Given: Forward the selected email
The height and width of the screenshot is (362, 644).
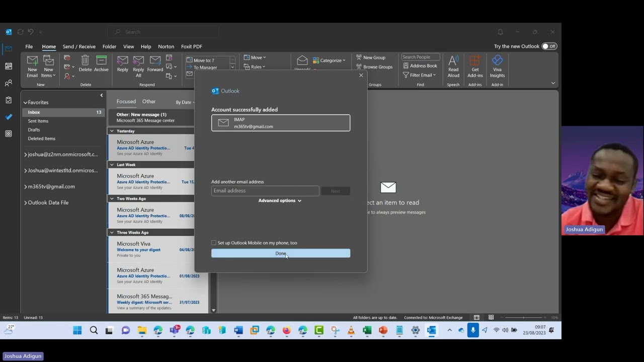Looking at the screenshot, I should (x=155, y=64).
